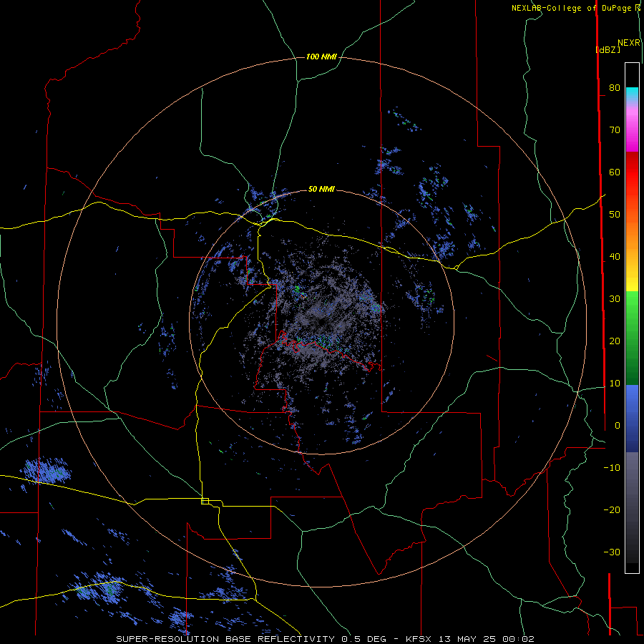Screen dimensions: 644x644
Task: Click the 30 value on the dBZ scale
Action: click(x=615, y=299)
